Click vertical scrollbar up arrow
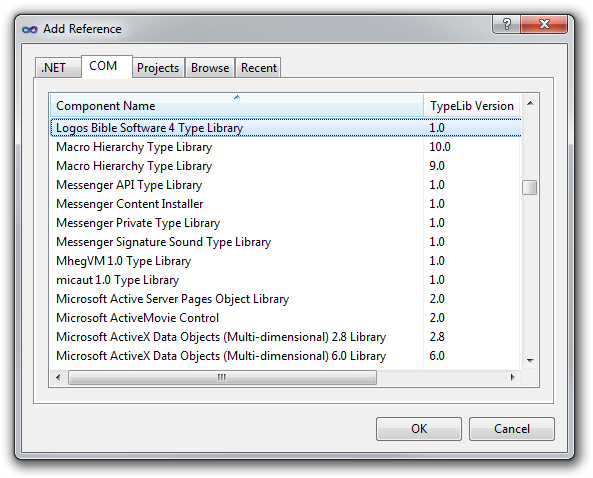593x478 pixels. [530, 103]
